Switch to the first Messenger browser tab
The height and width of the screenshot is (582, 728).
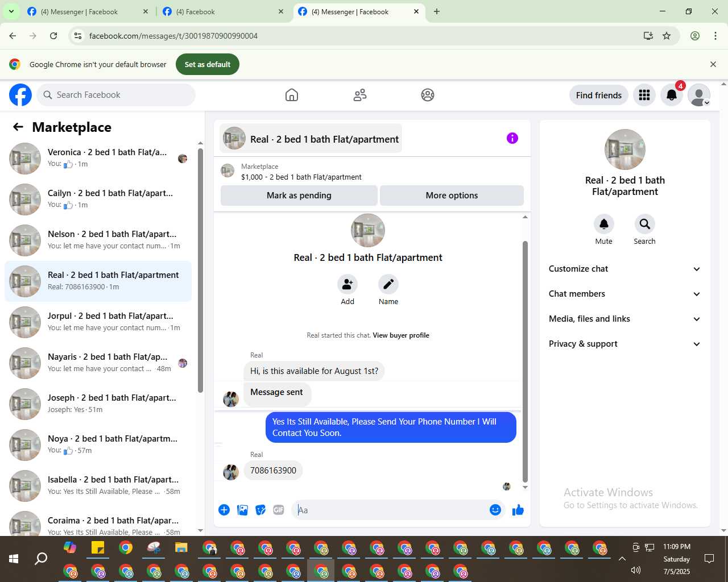tap(88, 11)
